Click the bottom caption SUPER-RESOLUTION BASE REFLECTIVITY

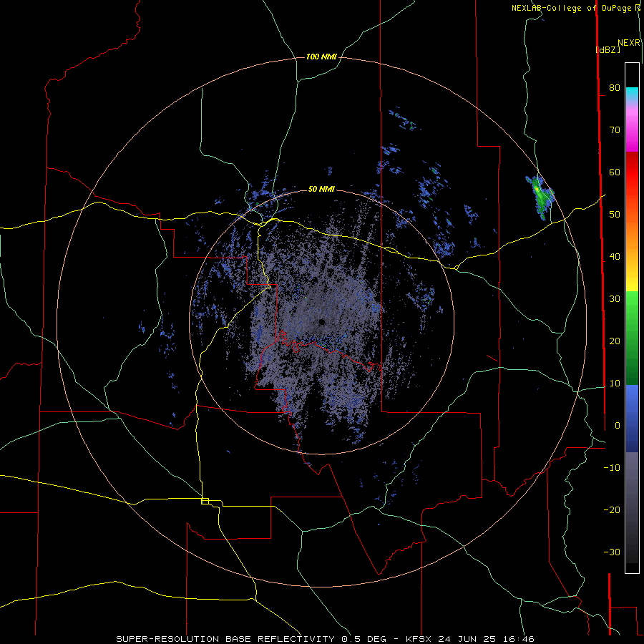click(225, 639)
